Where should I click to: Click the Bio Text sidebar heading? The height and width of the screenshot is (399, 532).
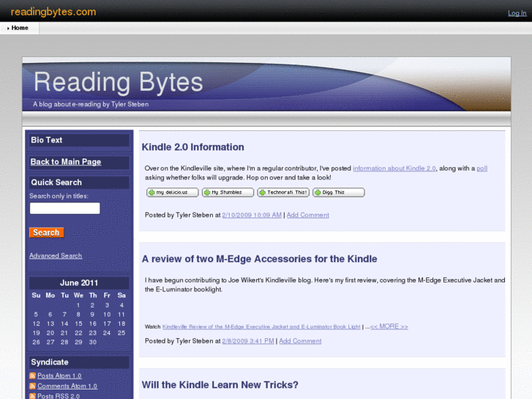tap(47, 140)
